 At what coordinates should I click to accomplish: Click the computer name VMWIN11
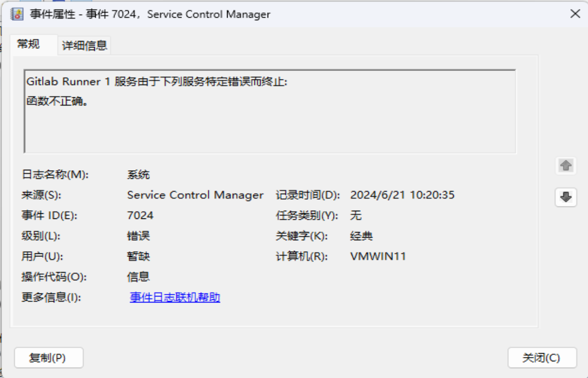[378, 256]
